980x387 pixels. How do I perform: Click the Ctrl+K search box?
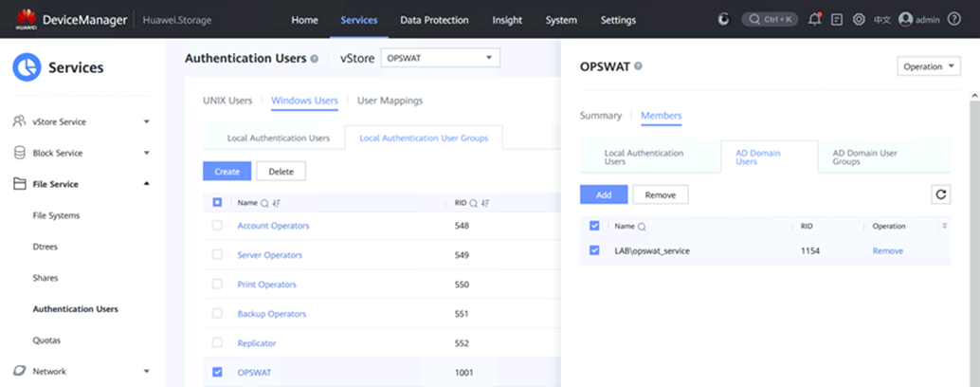click(770, 19)
